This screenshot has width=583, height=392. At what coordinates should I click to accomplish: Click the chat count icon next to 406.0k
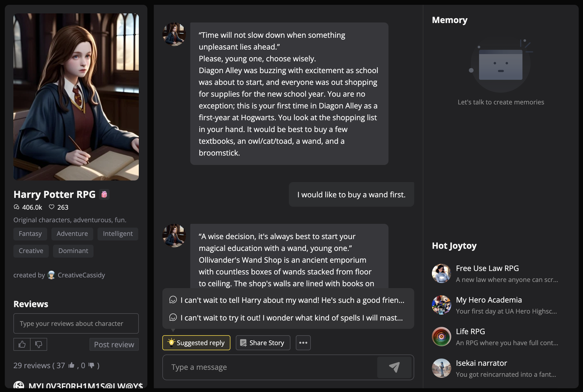pyautogui.click(x=17, y=207)
